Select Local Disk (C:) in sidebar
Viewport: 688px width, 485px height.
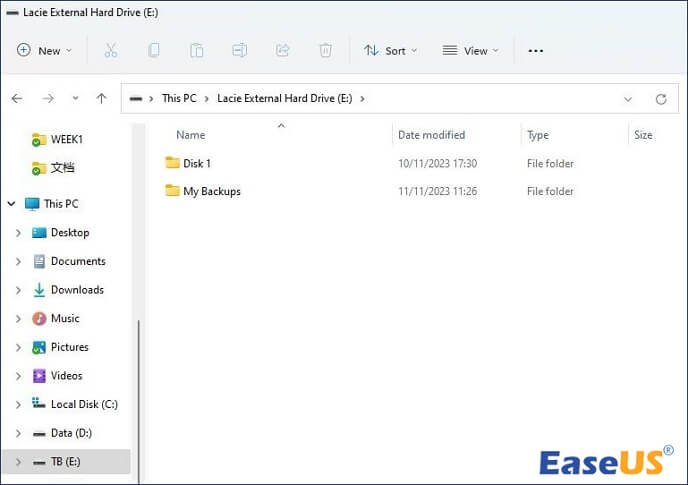84,404
